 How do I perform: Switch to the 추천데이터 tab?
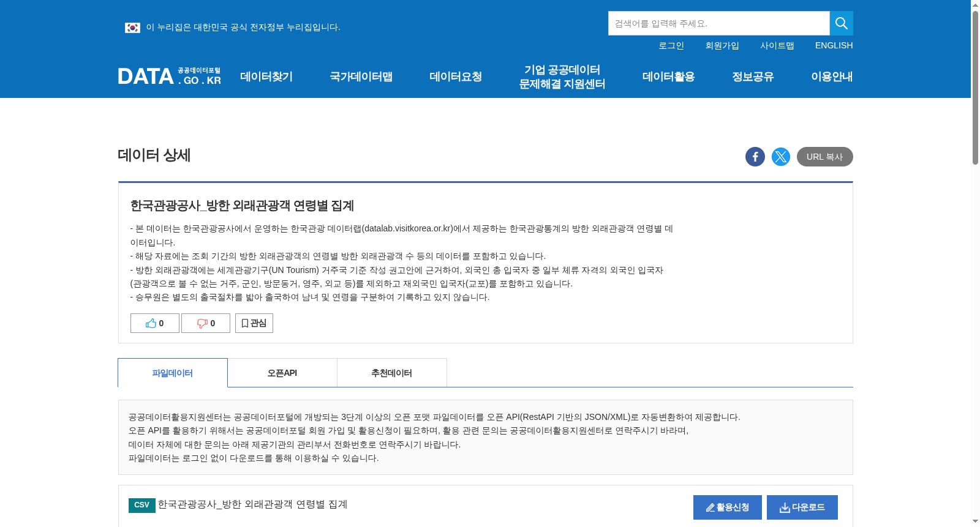pyautogui.click(x=392, y=373)
